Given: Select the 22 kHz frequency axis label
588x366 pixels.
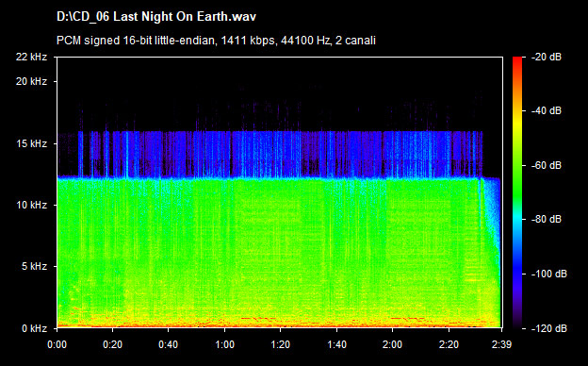Looking at the screenshot, I should pyautogui.click(x=31, y=57).
